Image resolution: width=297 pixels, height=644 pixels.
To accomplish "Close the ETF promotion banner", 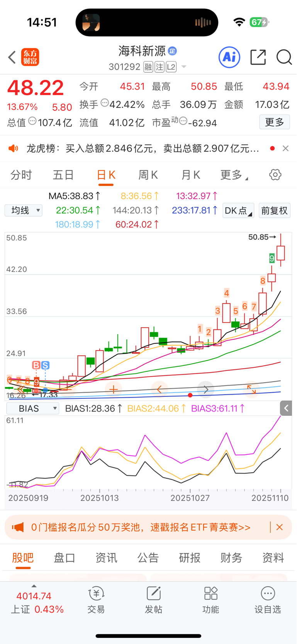I will (x=280, y=527).
